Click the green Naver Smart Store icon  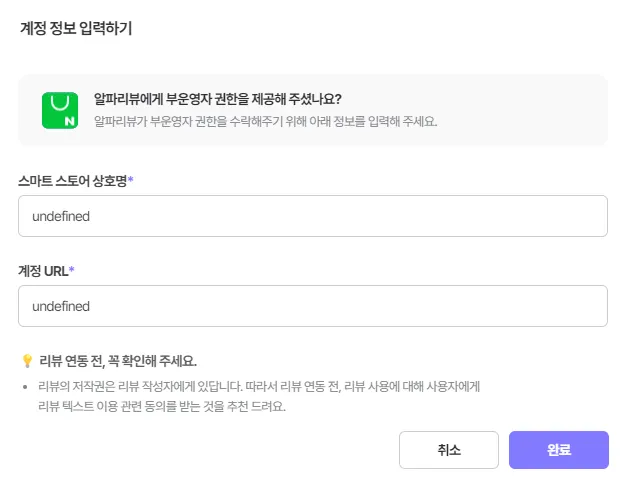(x=60, y=110)
